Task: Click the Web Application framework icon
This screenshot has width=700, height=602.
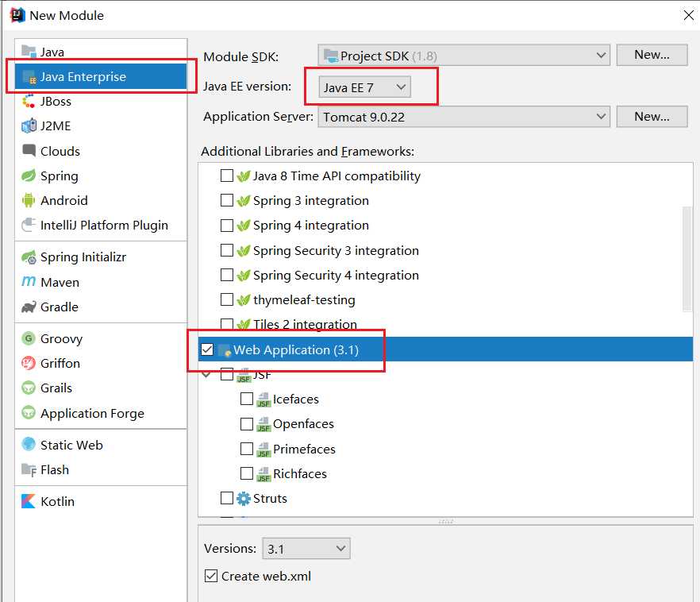Action: tap(225, 350)
